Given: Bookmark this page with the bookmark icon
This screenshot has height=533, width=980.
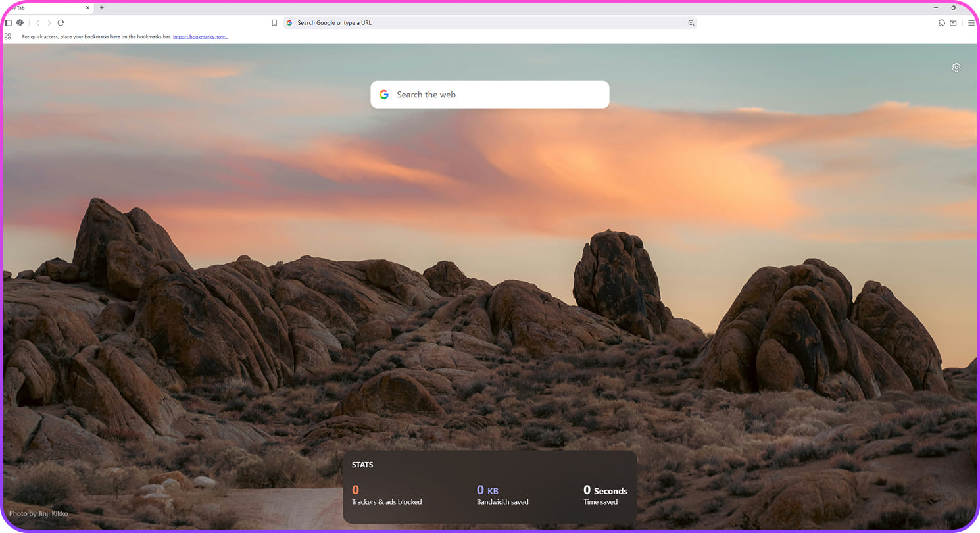Looking at the screenshot, I should click(274, 23).
